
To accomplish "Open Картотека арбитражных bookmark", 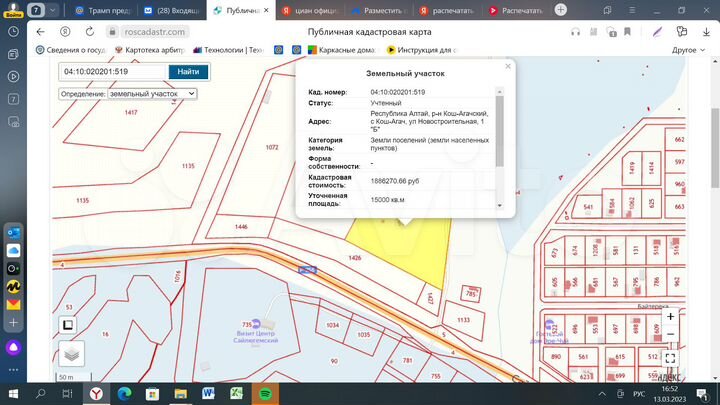I will (150, 50).
